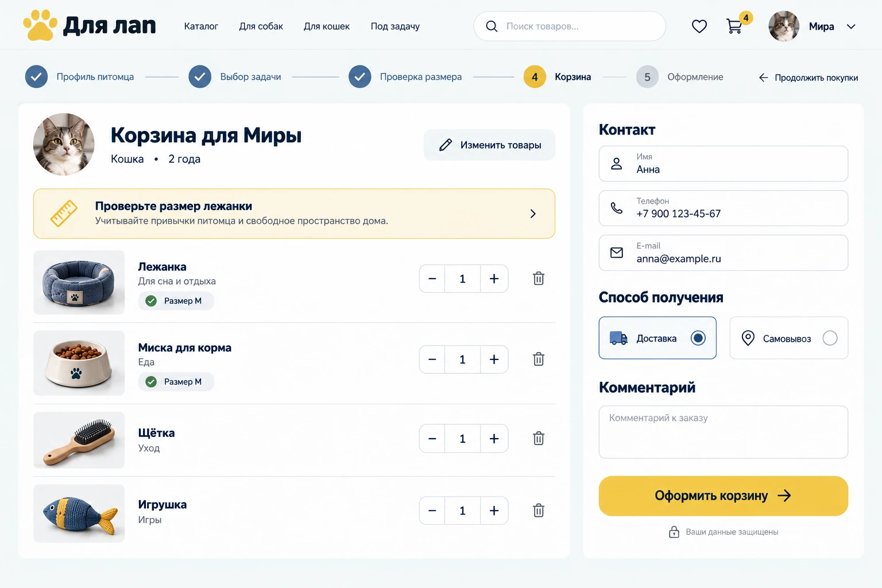
Task: Click the Продолжить покупки link
Action: [808, 78]
